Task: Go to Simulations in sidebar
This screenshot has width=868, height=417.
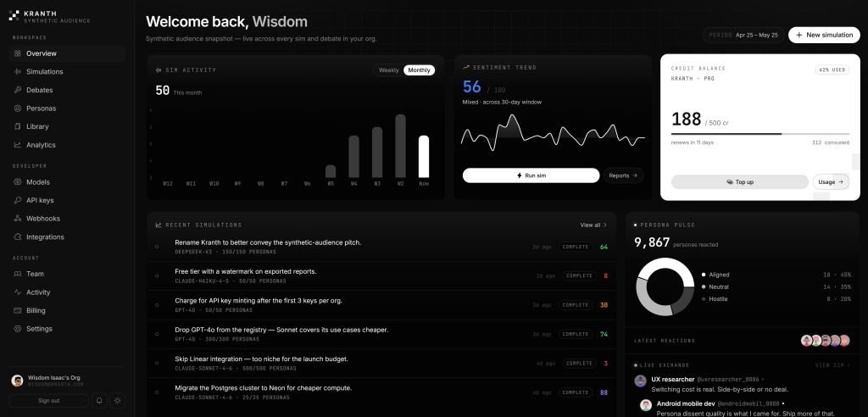Action: 67,71
